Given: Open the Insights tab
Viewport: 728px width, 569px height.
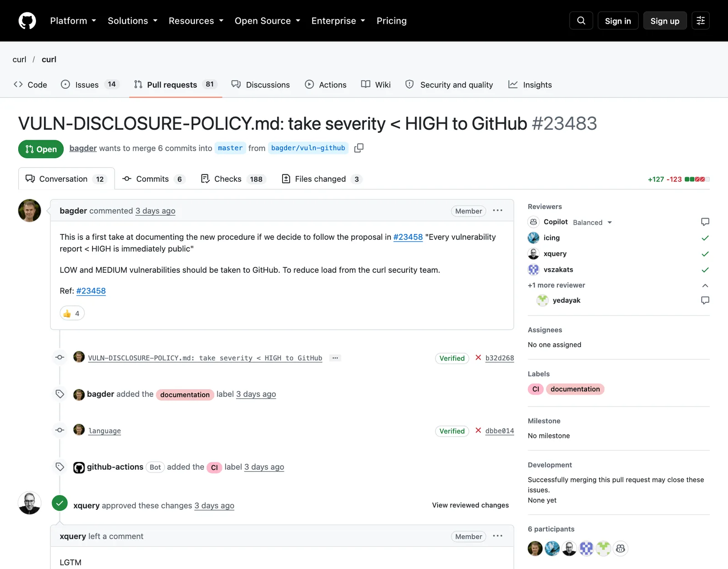Looking at the screenshot, I should 530,85.
